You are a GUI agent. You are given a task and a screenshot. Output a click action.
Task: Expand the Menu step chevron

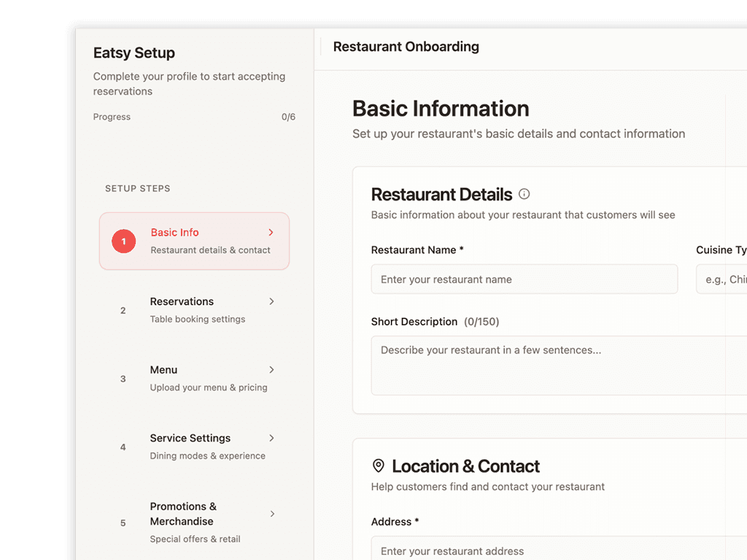coord(271,370)
